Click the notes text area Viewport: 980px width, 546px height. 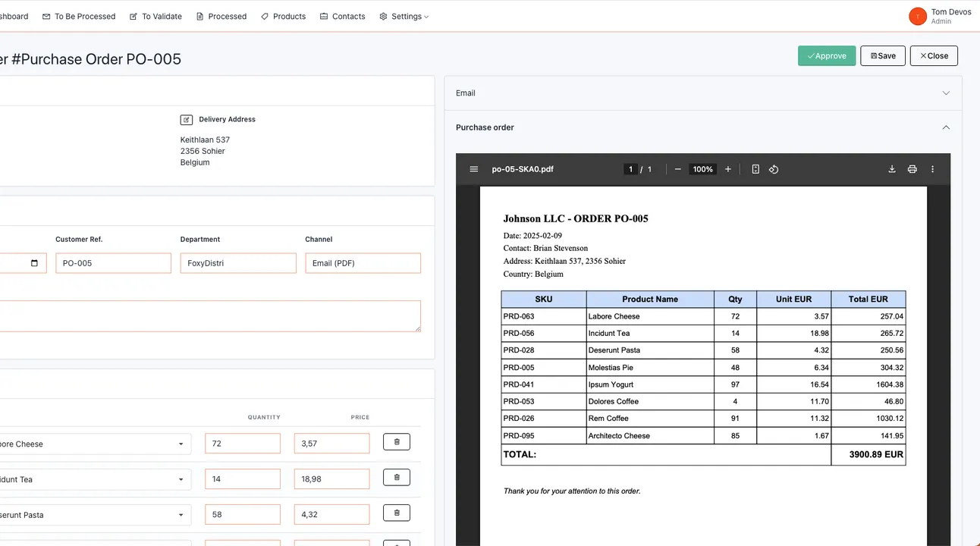pyautogui.click(x=210, y=316)
